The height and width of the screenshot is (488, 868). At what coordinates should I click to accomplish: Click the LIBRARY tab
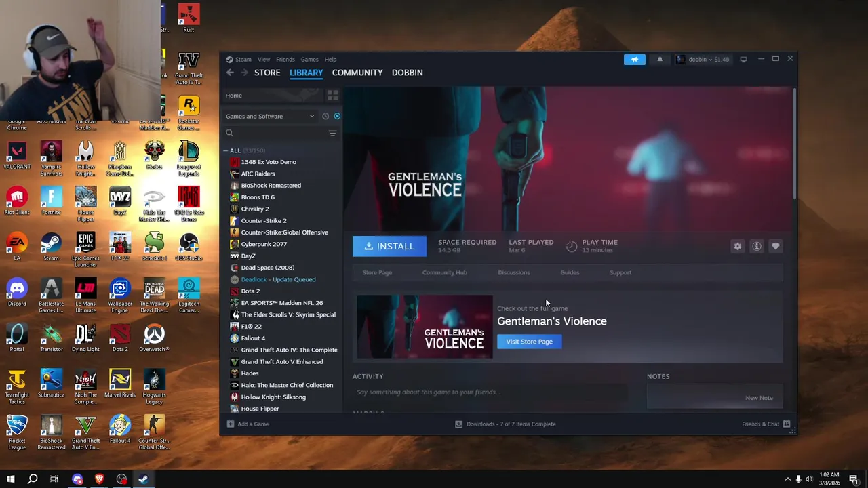(307, 73)
